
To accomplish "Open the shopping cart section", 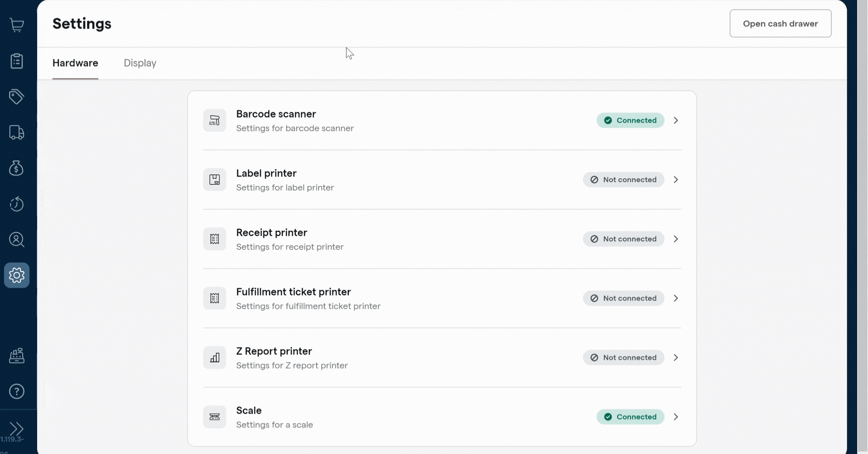I will pos(17,25).
